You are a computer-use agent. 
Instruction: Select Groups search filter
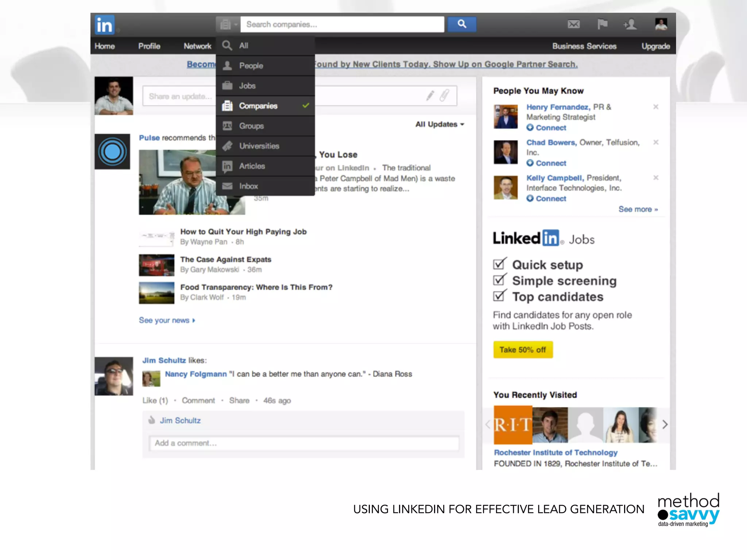pos(265,126)
